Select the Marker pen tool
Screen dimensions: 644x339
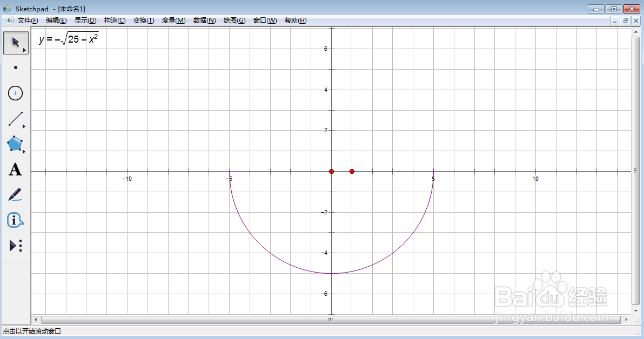(15, 194)
